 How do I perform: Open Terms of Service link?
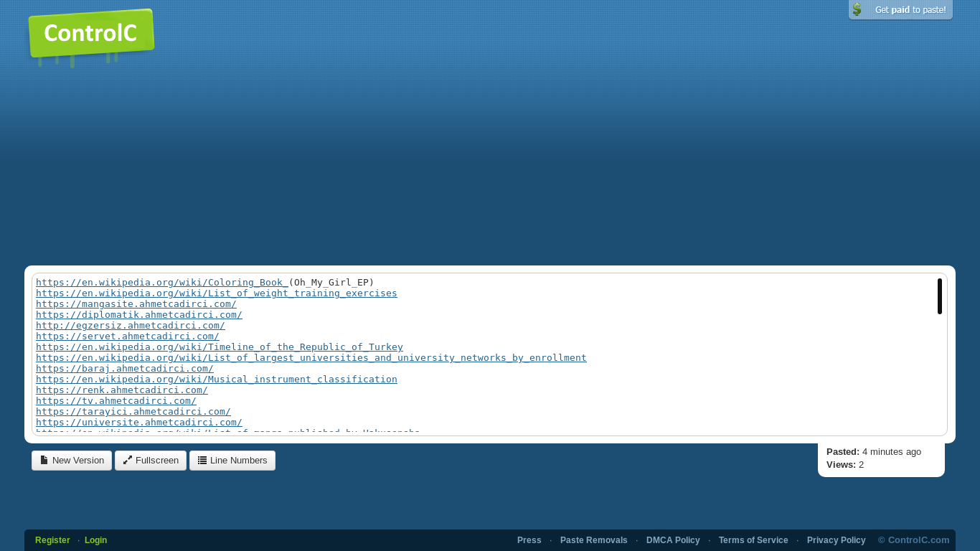753,540
